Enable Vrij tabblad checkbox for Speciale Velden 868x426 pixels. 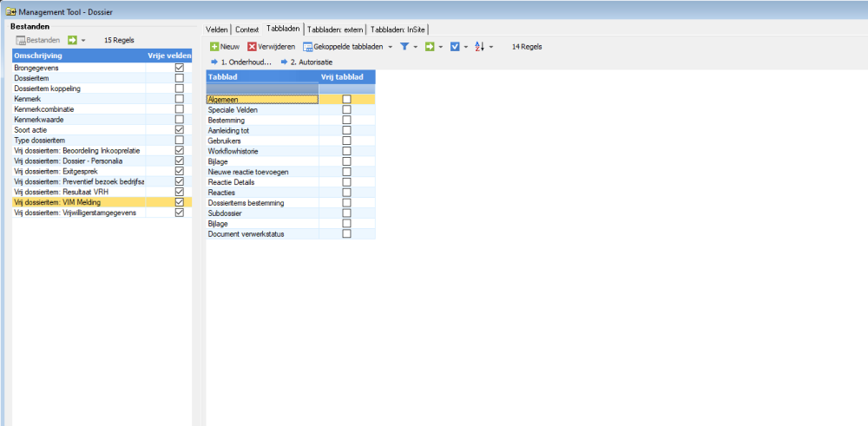coord(346,110)
